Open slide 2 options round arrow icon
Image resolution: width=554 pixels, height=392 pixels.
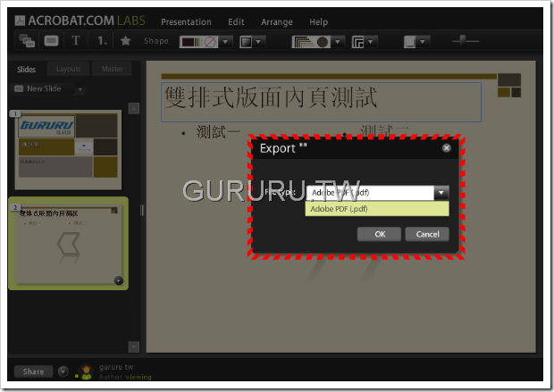click(118, 280)
